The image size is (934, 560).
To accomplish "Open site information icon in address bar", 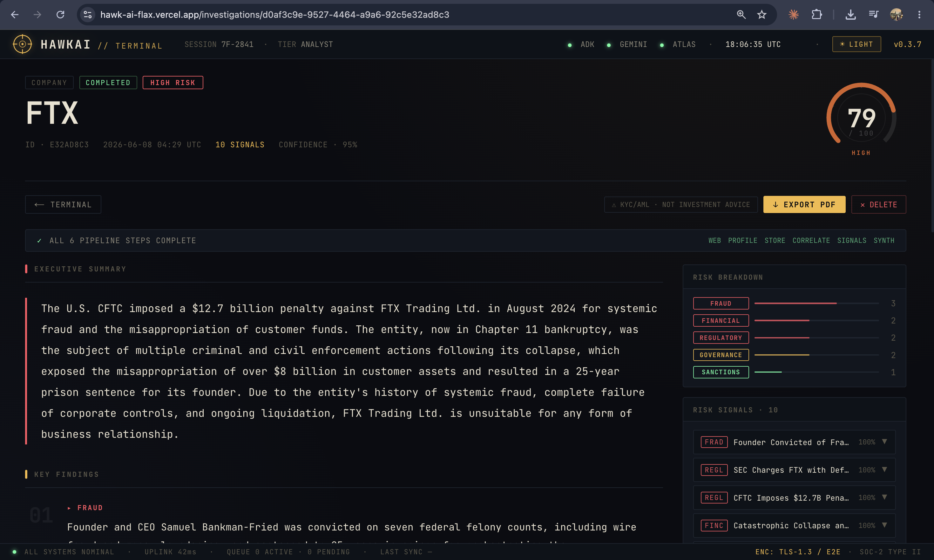I will (88, 15).
